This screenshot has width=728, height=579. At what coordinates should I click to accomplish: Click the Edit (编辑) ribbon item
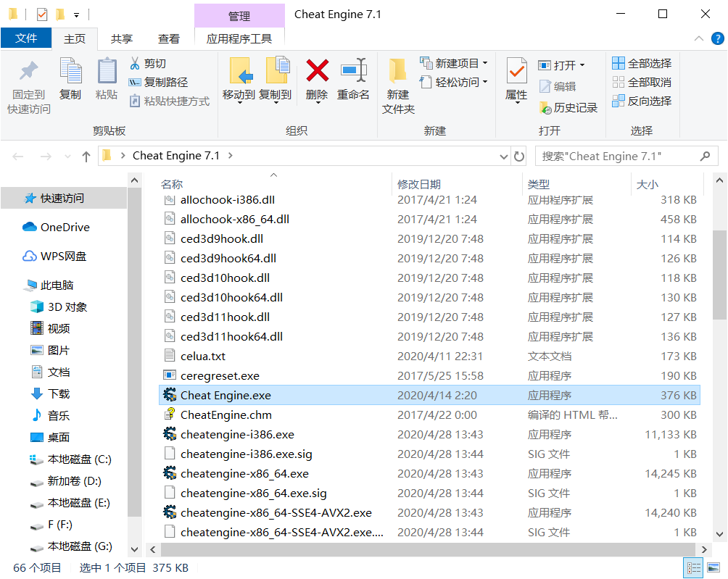558,86
